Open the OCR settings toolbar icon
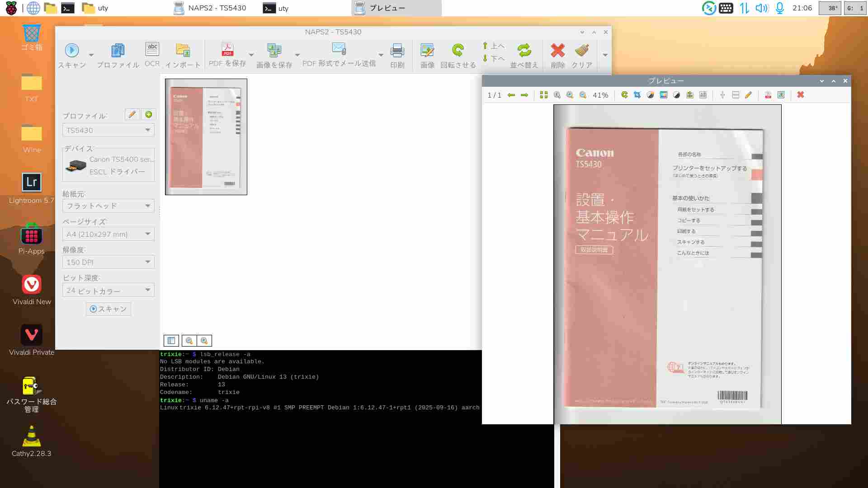Viewport: 868px width, 488px height. pos(152,55)
